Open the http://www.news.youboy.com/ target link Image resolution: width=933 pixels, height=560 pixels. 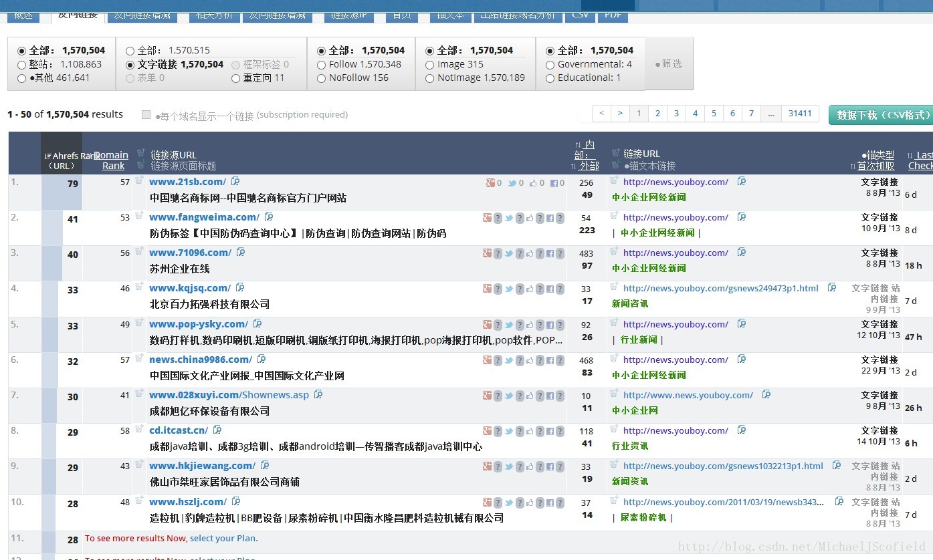click(x=688, y=395)
